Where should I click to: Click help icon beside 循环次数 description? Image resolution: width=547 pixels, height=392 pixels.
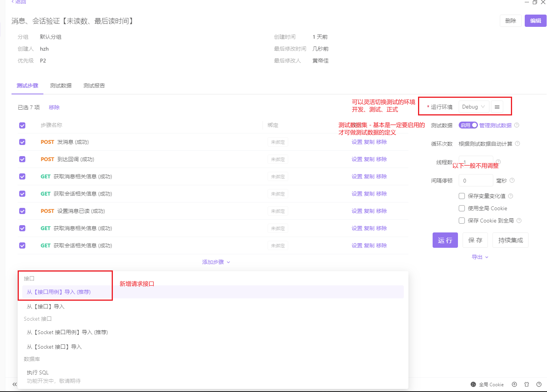click(x=517, y=143)
